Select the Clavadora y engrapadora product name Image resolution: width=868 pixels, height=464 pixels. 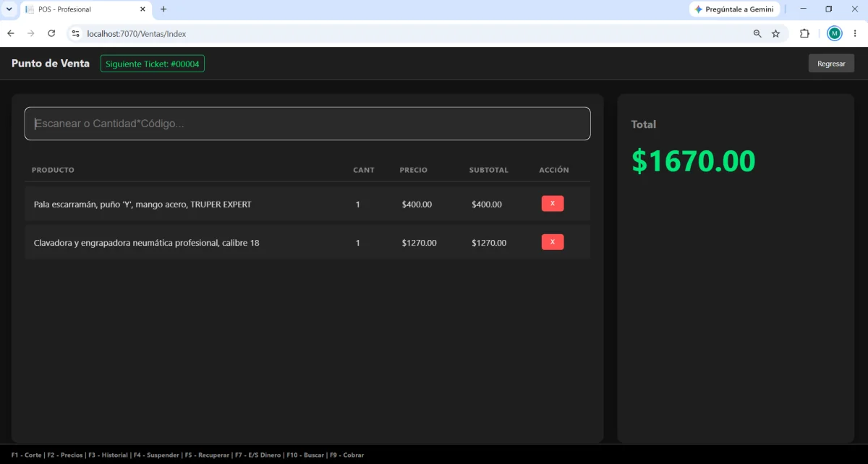146,243
